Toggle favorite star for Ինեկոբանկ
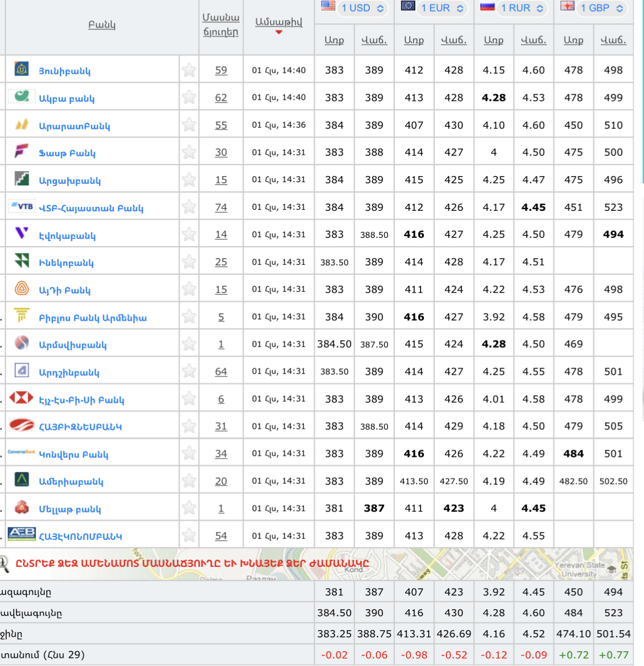The image size is (644, 666). pyautogui.click(x=189, y=262)
